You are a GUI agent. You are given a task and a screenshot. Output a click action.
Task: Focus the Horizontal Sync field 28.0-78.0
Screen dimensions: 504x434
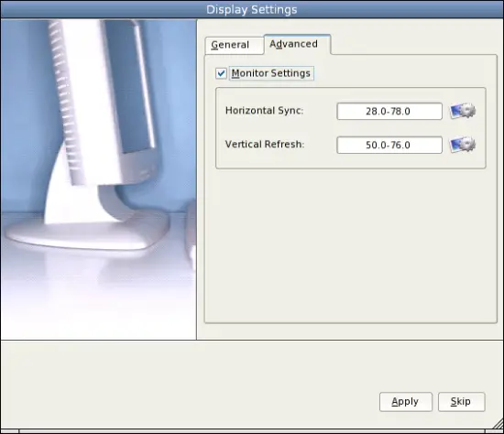[x=389, y=111]
